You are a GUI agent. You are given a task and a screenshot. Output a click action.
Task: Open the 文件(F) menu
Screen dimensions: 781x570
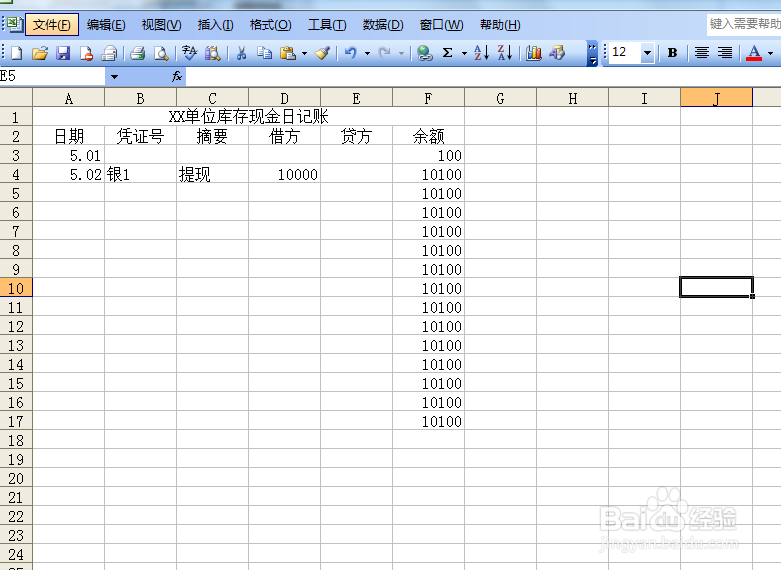tap(52, 25)
